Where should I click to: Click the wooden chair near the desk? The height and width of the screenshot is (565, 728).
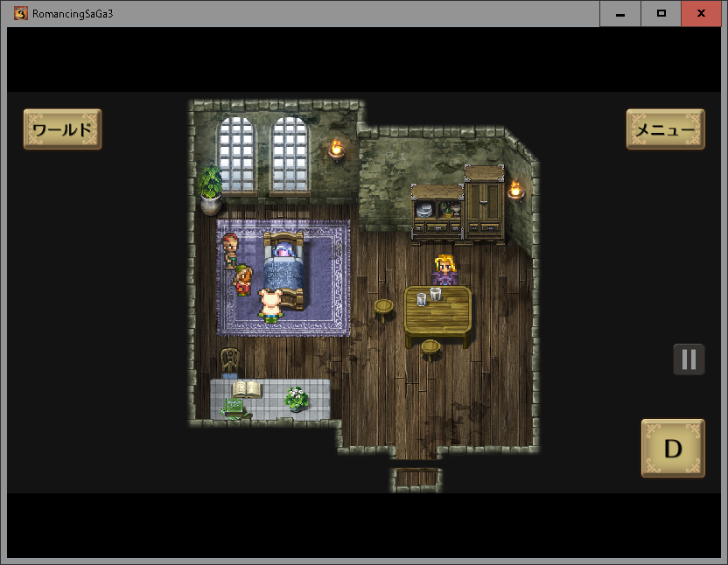click(x=230, y=363)
